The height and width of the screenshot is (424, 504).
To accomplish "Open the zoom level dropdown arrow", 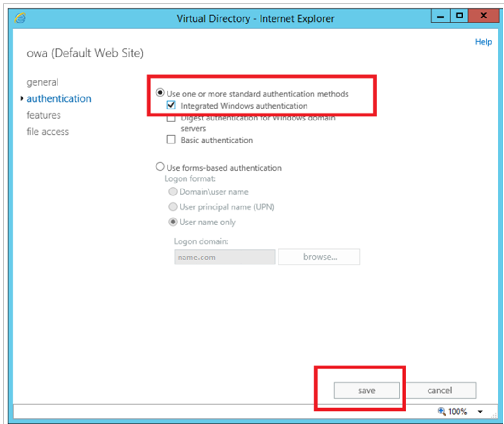I will click(x=480, y=412).
